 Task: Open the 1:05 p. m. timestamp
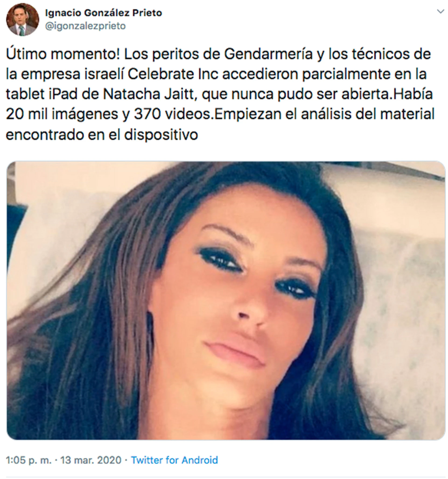[29, 460]
